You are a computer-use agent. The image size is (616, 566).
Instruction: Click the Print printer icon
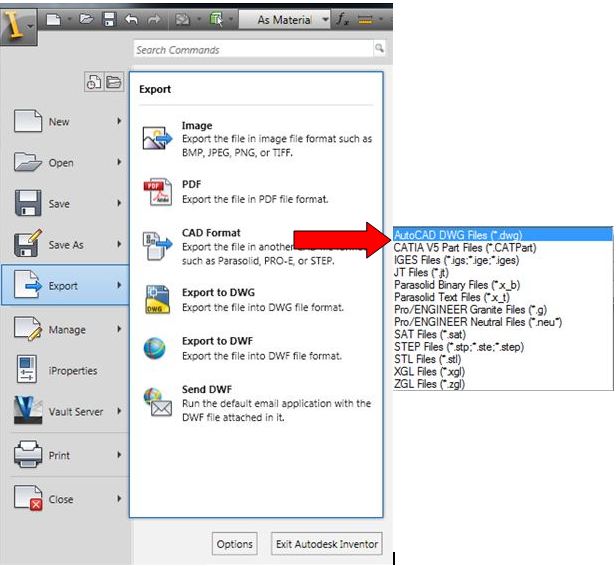click(28, 454)
